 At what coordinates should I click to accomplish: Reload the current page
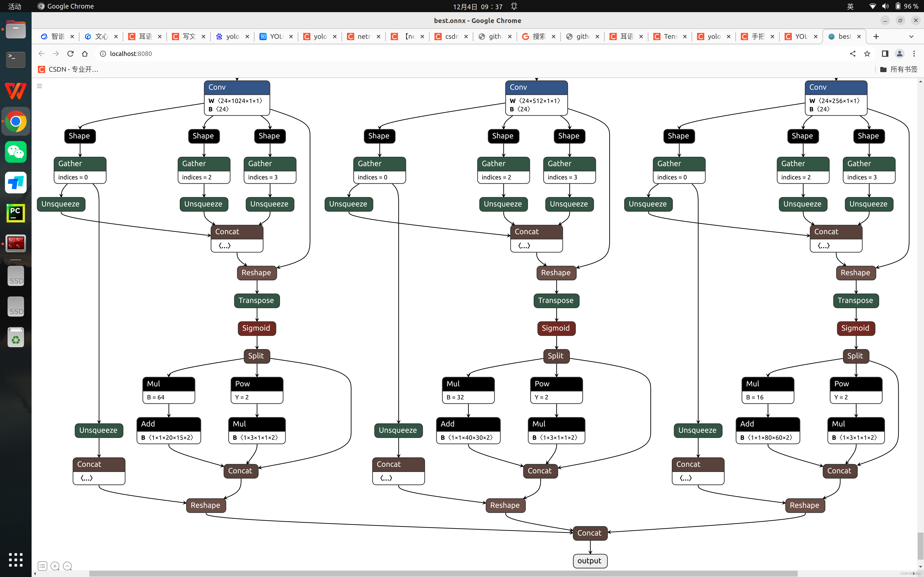pos(70,53)
